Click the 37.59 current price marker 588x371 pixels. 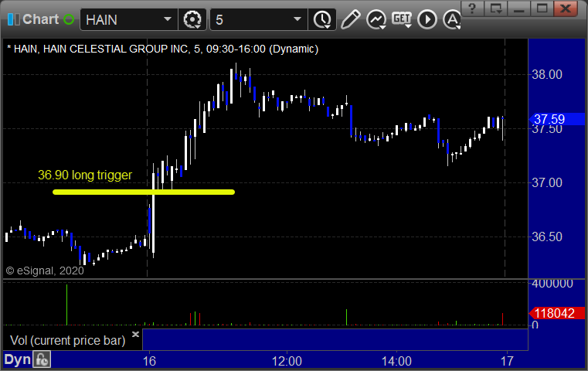pos(556,119)
